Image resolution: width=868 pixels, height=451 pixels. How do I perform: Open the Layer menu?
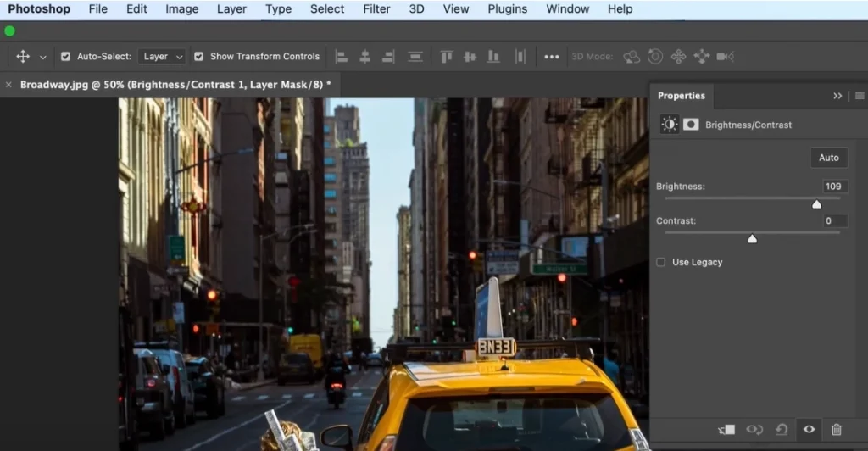[231, 9]
